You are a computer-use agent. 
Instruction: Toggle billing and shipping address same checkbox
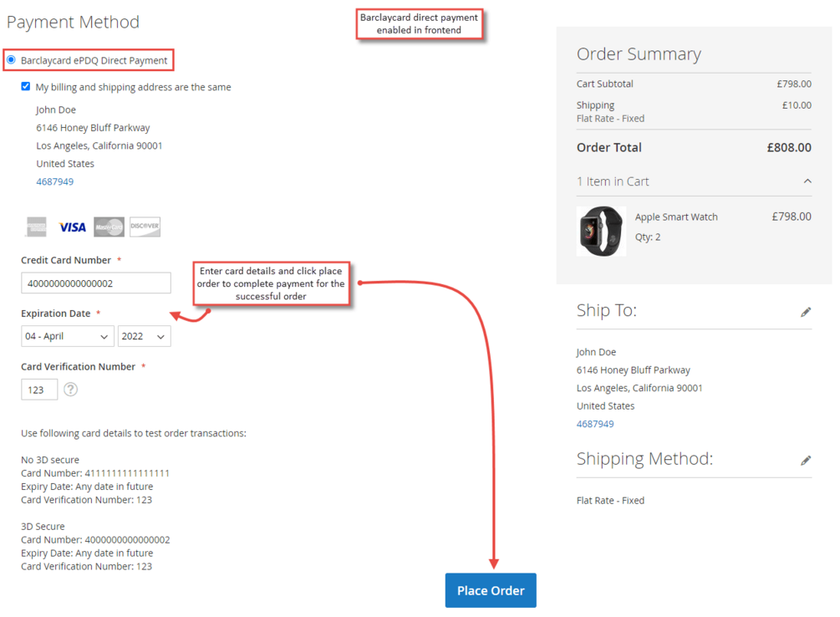coord(26,86)
